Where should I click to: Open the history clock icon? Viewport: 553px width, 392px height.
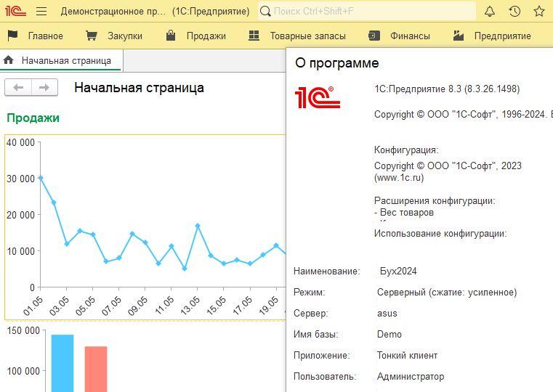[x=514, y=12]
